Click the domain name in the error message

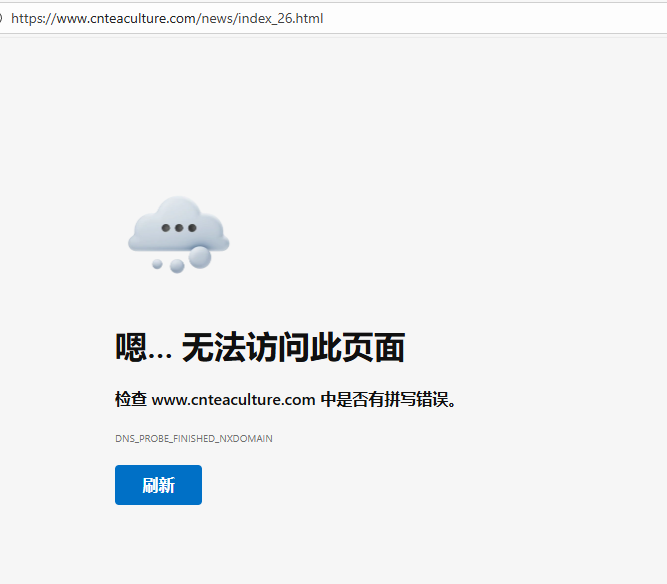click(233, 400)
